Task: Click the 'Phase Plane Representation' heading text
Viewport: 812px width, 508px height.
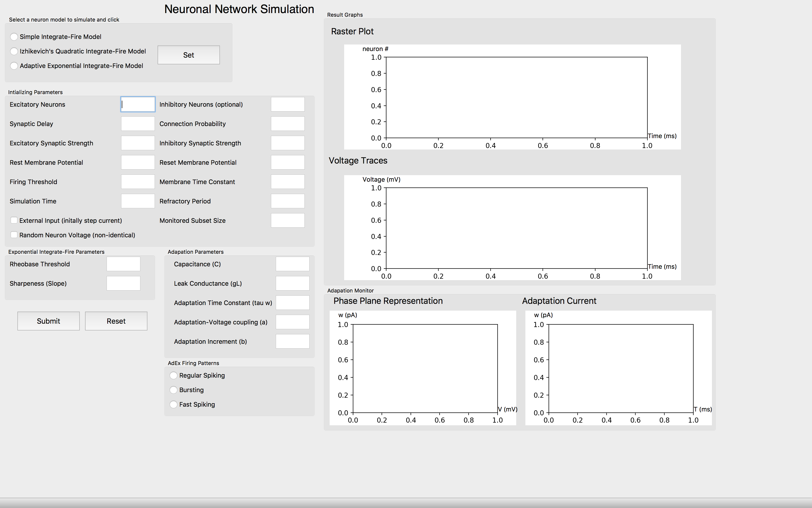Action: click(x=388, y=301)
